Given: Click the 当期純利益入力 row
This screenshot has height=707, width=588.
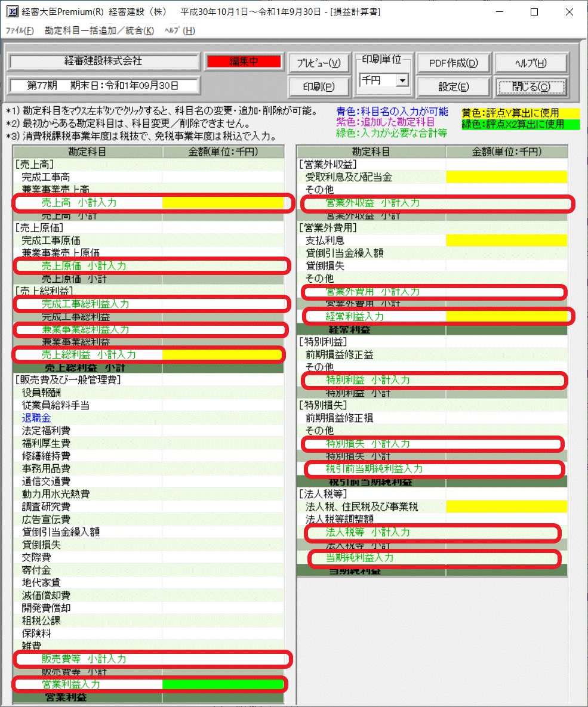Looking at the screenshot, I should click(x=432, y=557).
